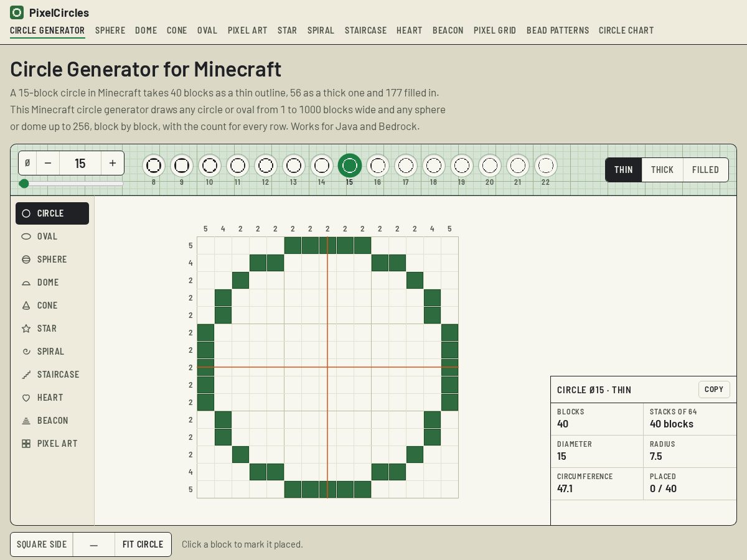The image size is (747, 560).
Task: Click the Radius value 7.5
Action: pos(657,456)
